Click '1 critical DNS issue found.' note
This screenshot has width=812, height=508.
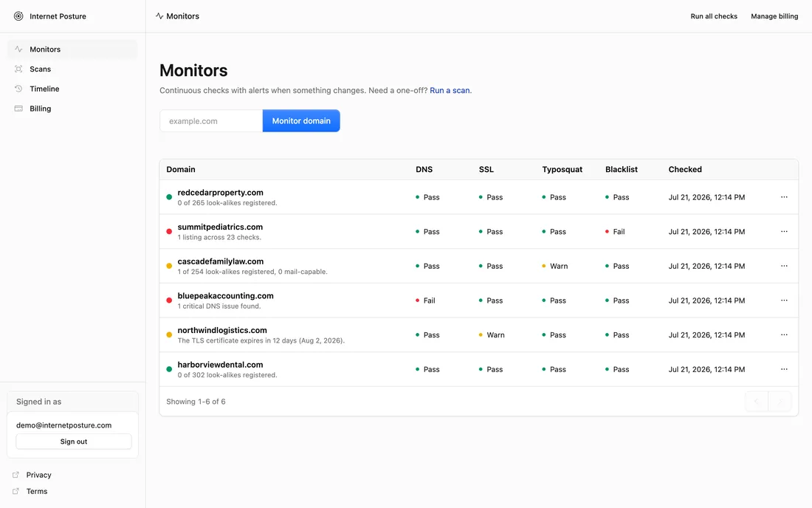click(x=219, y=306)
